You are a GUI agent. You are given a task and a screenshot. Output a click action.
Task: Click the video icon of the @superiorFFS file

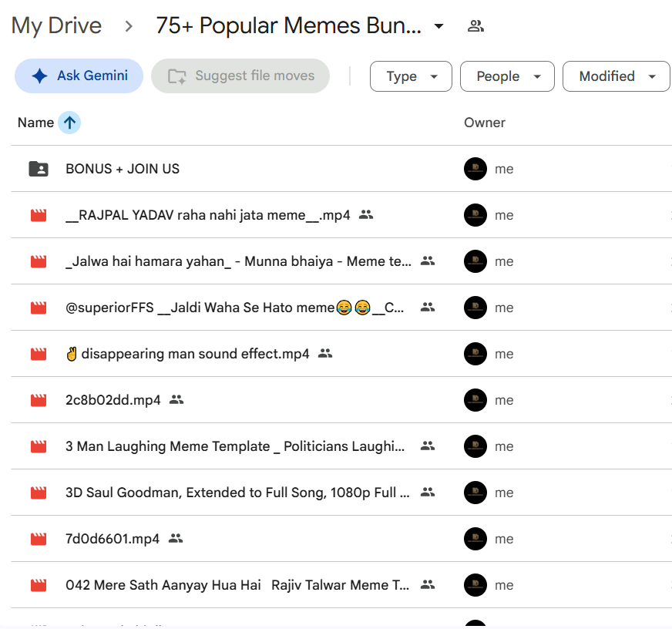tap(39, 308)
